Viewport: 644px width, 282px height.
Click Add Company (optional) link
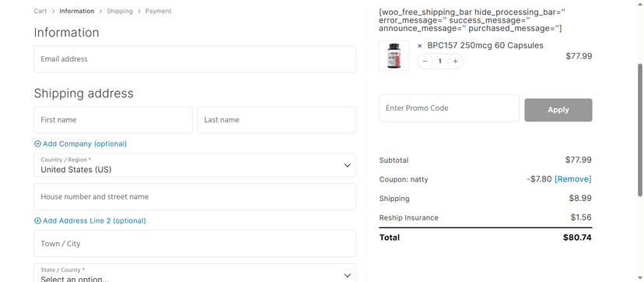pyautogui.click(x=81, y=144)
